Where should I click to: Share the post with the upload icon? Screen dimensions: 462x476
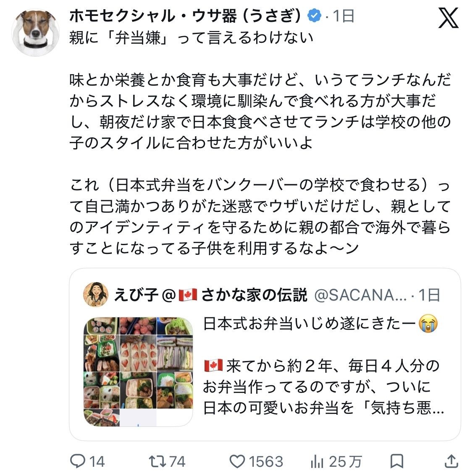(451, 461)
